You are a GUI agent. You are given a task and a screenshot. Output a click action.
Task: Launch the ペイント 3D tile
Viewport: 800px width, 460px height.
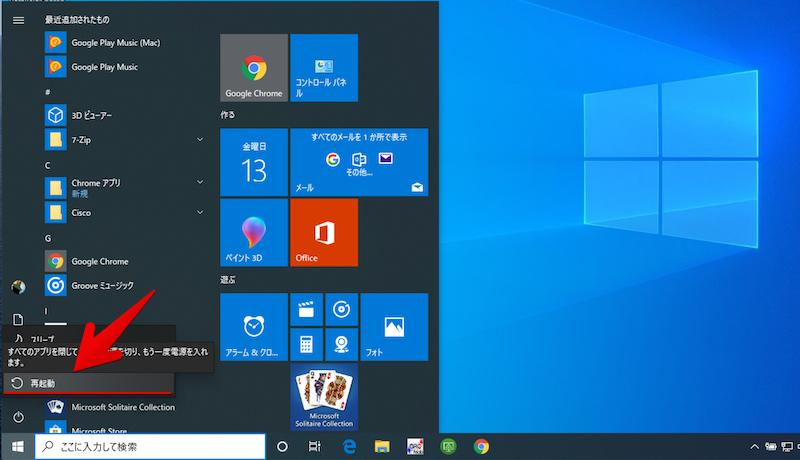254,232
